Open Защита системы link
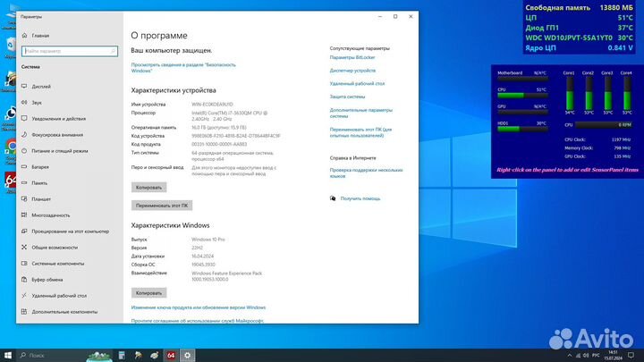 tap(347, 97)
